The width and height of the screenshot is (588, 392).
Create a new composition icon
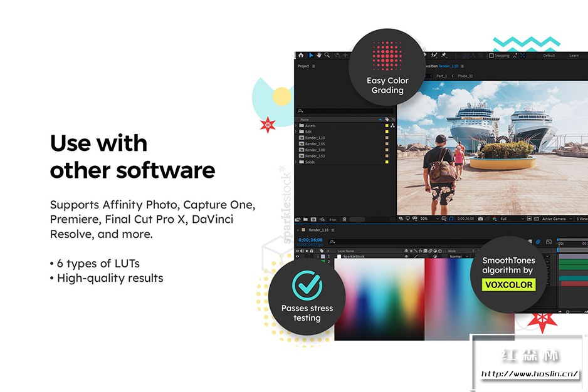point(313,219)
